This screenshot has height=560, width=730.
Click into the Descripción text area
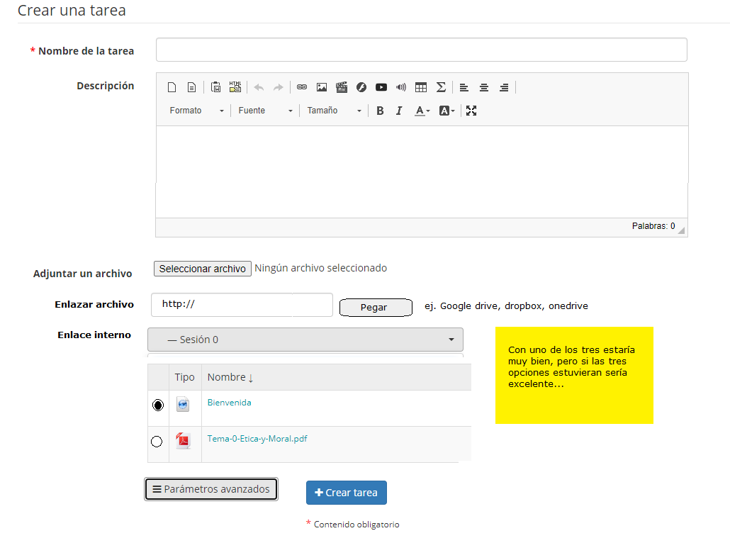click(x=422, y=172)
